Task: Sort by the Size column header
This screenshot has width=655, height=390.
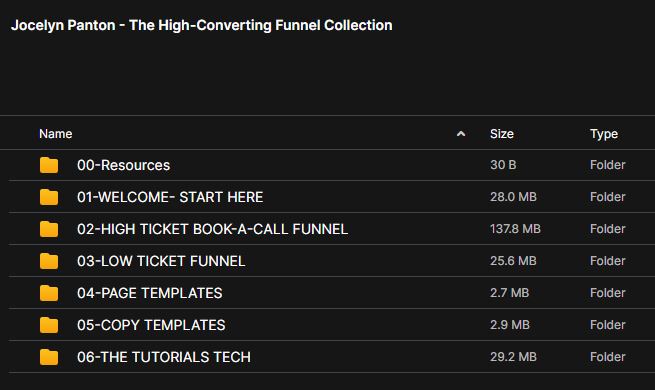Action: click(502, 134)
